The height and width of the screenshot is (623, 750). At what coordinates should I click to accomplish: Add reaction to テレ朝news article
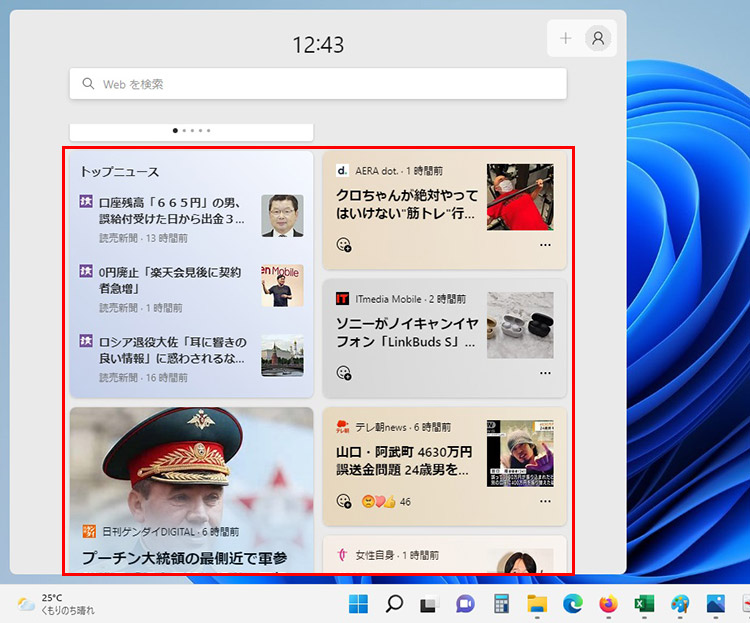point(344,501)
